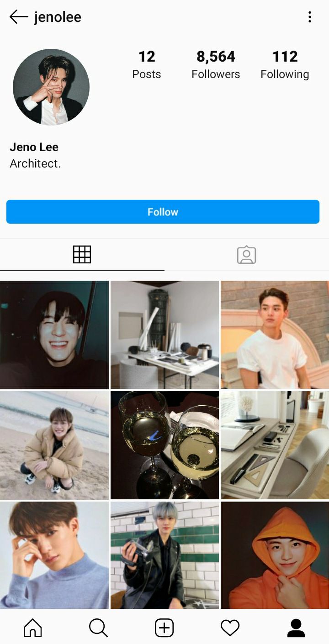
Task: Switch to the grid posts tab
Action: tap(82, 254)
